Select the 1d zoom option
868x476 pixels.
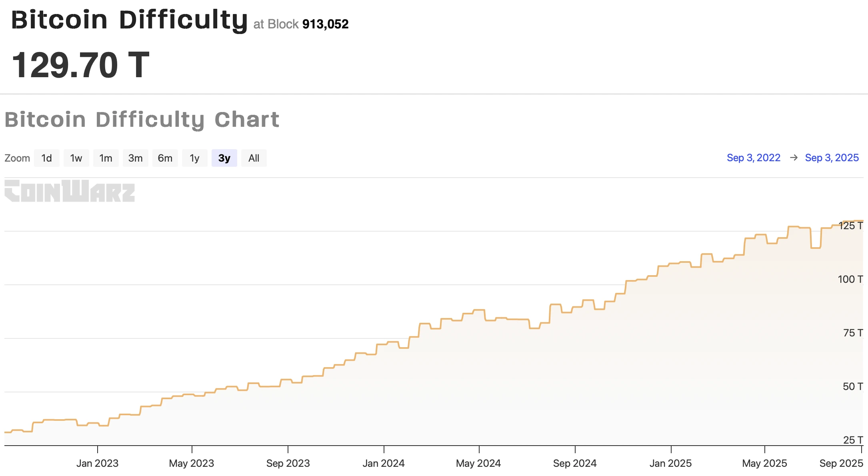tap(47, 158)
